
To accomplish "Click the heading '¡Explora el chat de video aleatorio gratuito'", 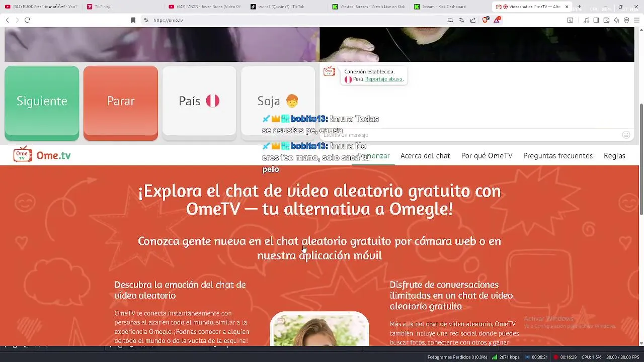I will (x=319, y=200).
